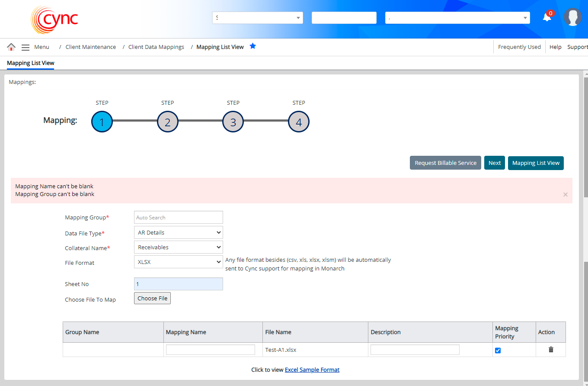Delete the Test-A1.xlsx row with trash icon
The height and width of the screenshot is (386, 588).
[551, 350]
